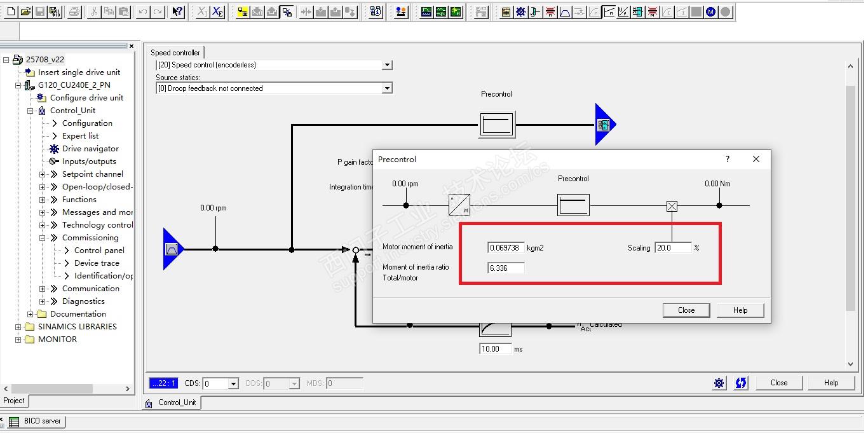Collapse the Commissioning tree node

click(x=43, y=238)
